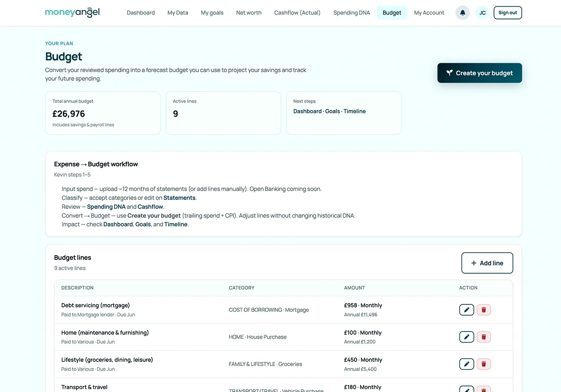Open My Account page
The height and width of the screenshot is (392, 561).
coord(429,13)
